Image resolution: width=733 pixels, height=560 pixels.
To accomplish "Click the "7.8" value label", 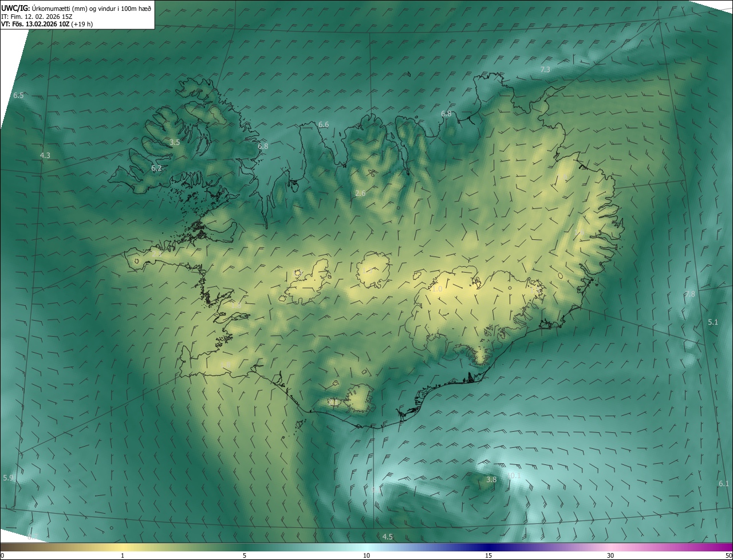I will click(690, 294).
